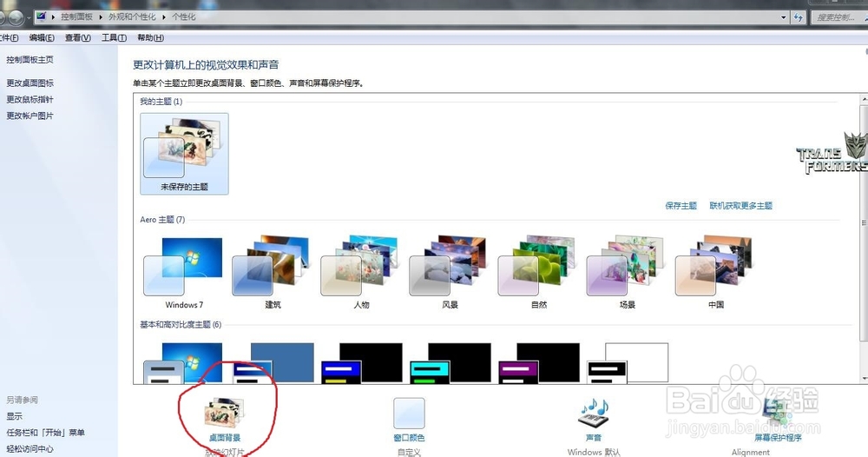Pick the 场景 scenes theme

click(627, 273)
